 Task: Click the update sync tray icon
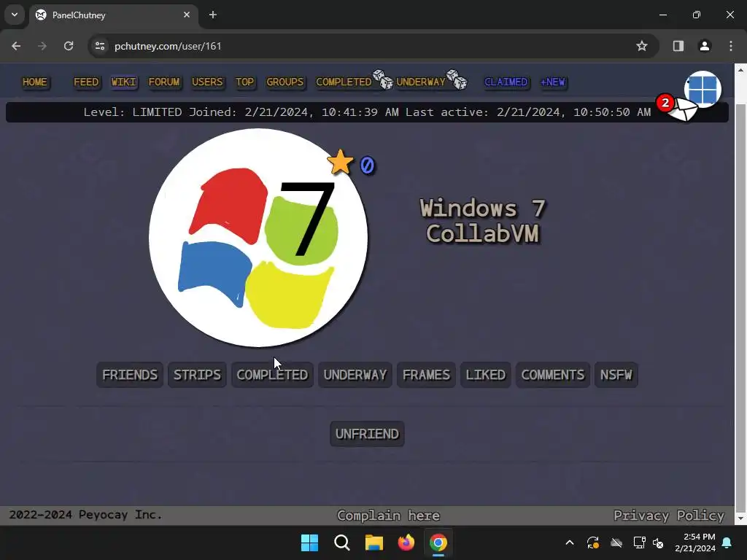592,542
